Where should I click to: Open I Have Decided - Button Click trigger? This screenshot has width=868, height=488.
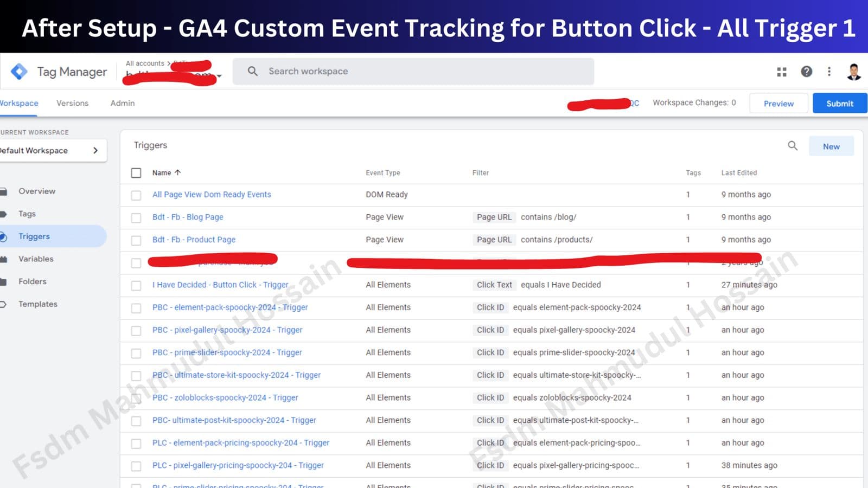click(220, 285)
